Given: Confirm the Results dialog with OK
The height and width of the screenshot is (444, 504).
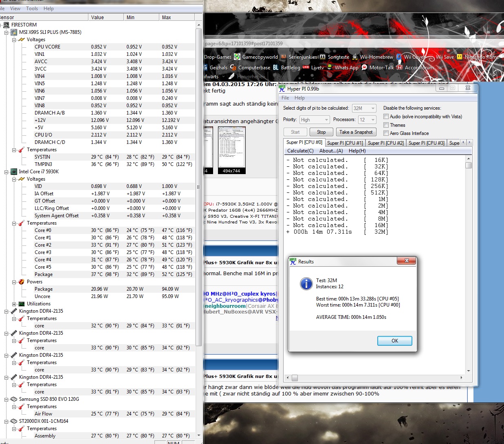Looking at the screenshot, I should tap(394, 340).
